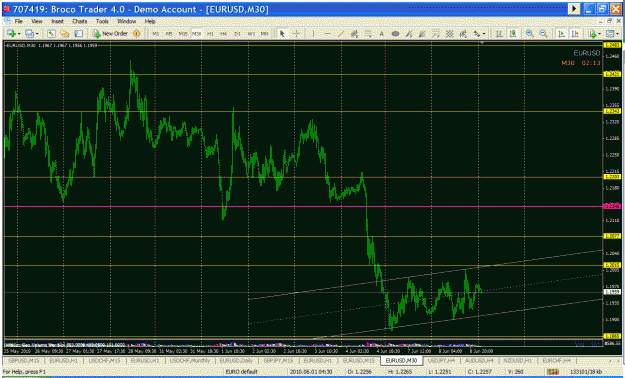
Task: Switch chart to H1 timeframe
Action: point(210,34)
